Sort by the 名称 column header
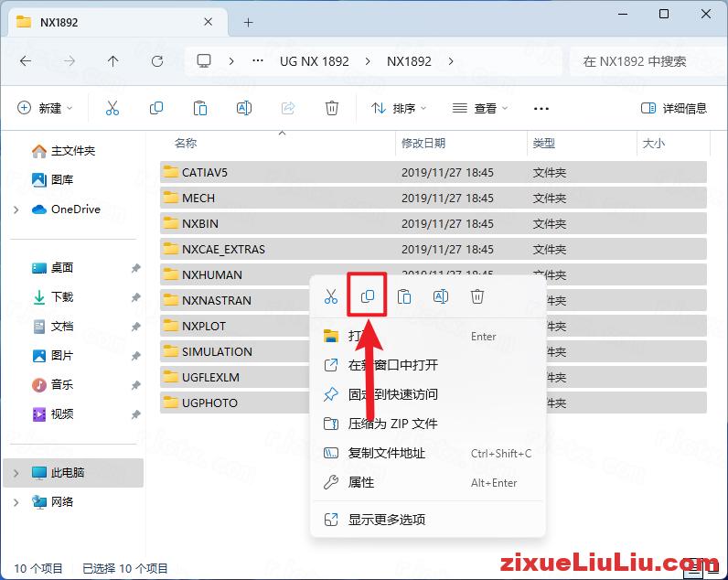 tap(186, 143)
